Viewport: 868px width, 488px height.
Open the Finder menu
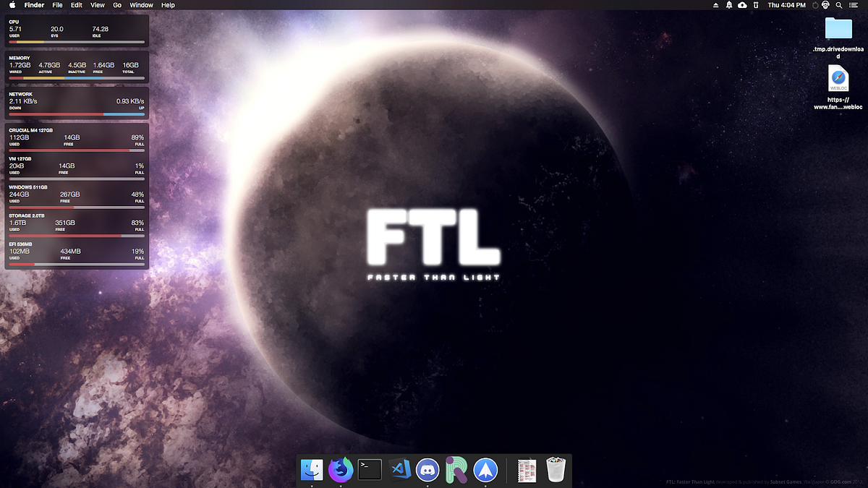[34, 5]
